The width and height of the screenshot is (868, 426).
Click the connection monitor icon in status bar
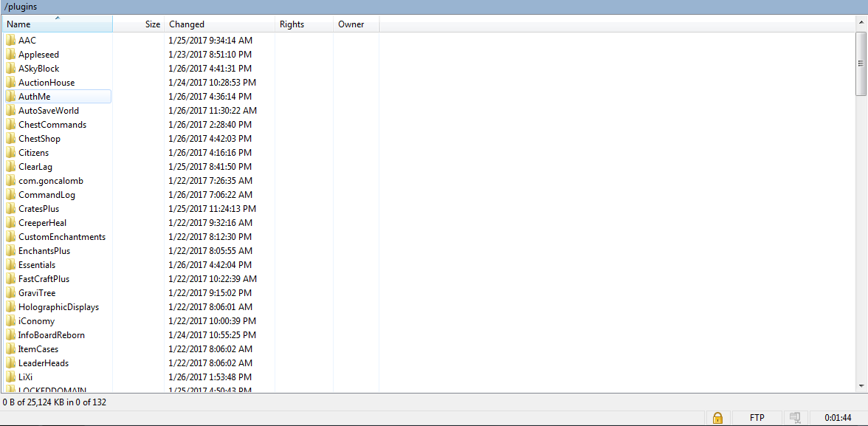pyautogui.click(x=796, y=418)
